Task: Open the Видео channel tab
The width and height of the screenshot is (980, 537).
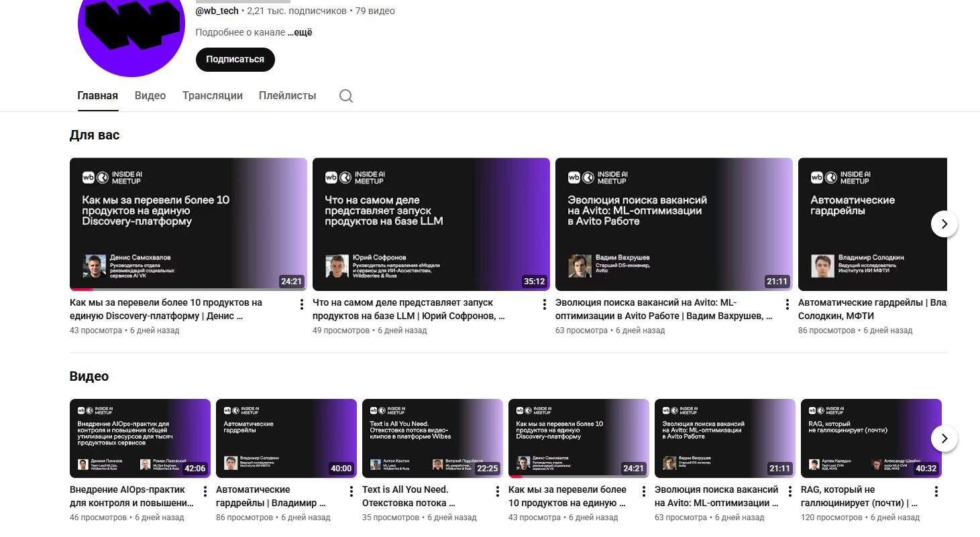Action: coord(150,95)
